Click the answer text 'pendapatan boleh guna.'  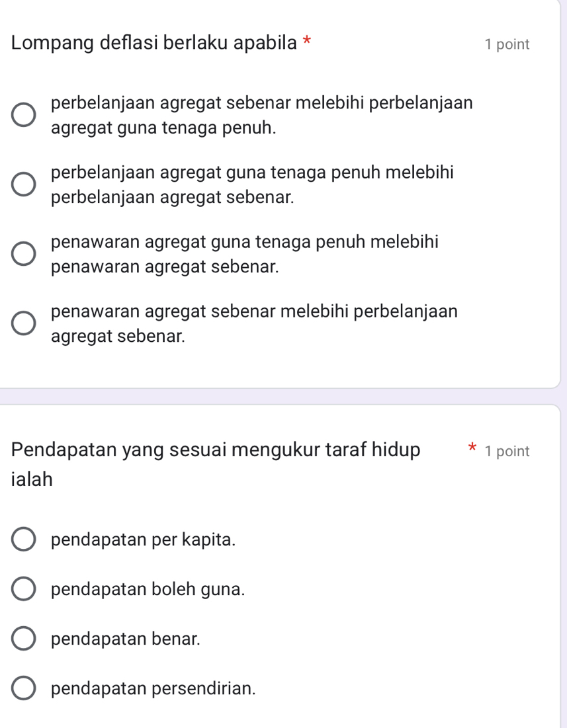point(148,588)
